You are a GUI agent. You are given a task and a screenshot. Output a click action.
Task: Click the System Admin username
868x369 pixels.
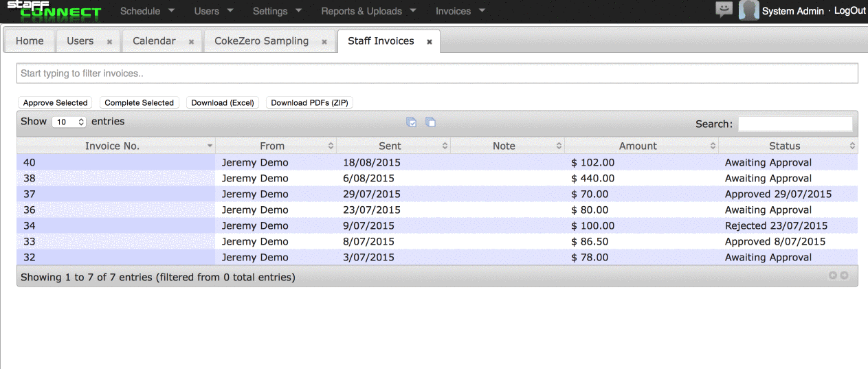pos(793,11)
